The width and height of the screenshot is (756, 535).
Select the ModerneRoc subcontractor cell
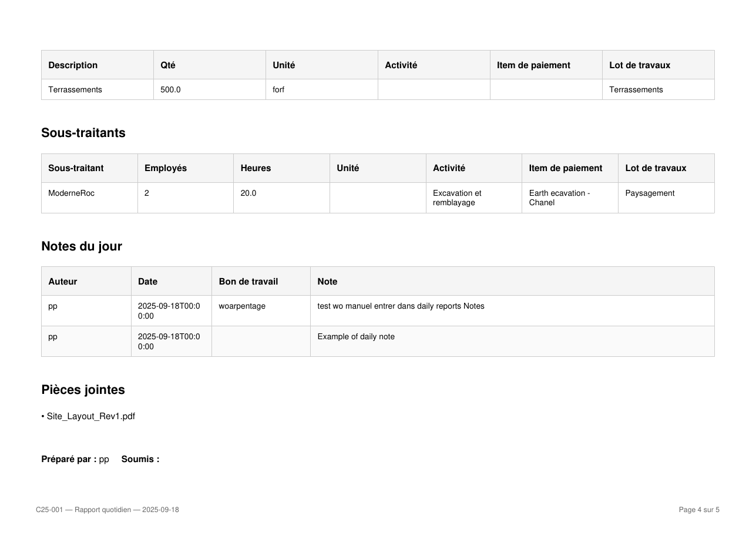click(89, 198)
